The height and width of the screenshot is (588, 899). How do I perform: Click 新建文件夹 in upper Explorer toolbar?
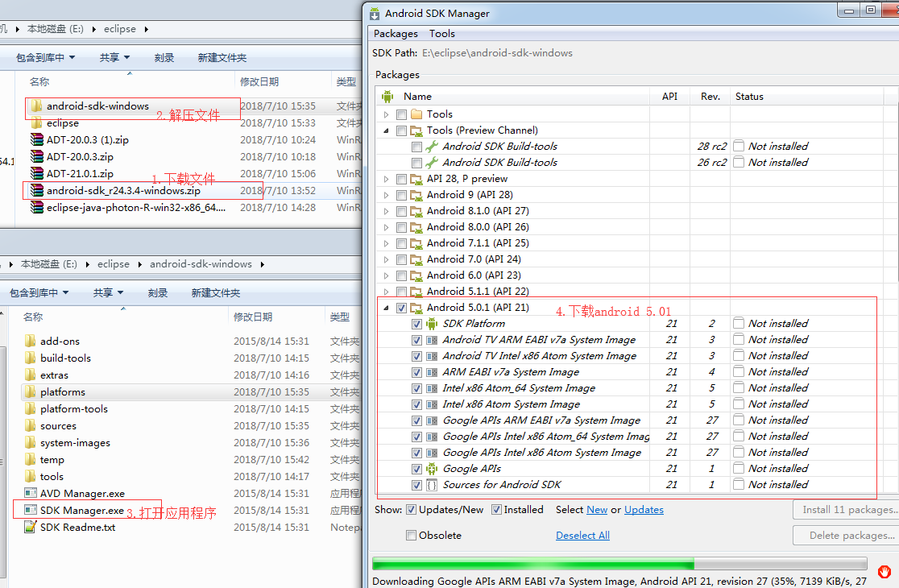click(x=222, y=58)
